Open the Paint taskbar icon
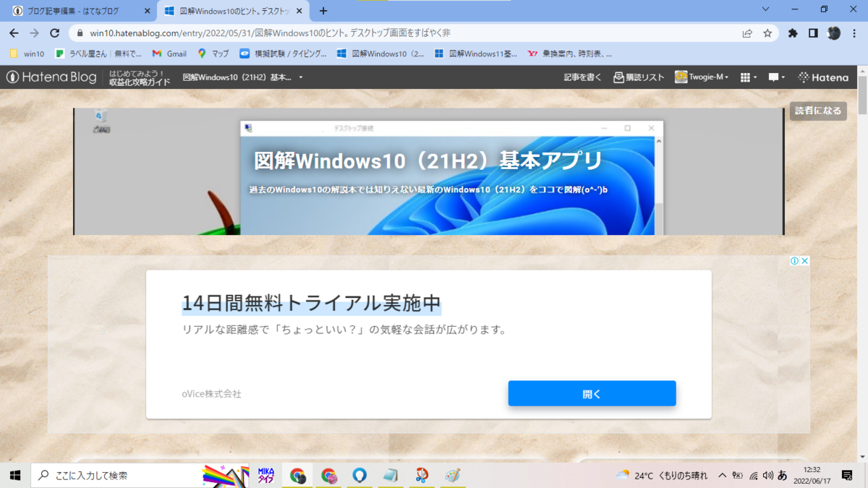The height and width of the screenshot is (488, 868). [x=453, y=475]
